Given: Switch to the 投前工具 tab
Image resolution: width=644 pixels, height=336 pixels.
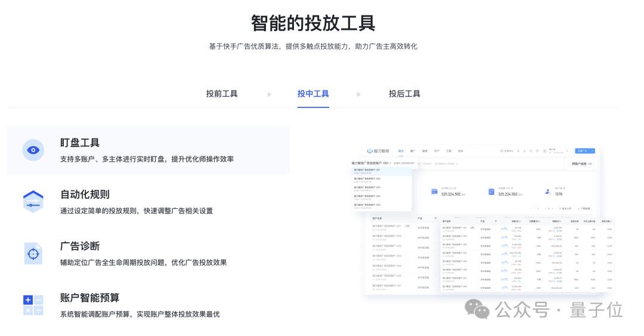Looking at the screenshot, I should click(222, 94).
